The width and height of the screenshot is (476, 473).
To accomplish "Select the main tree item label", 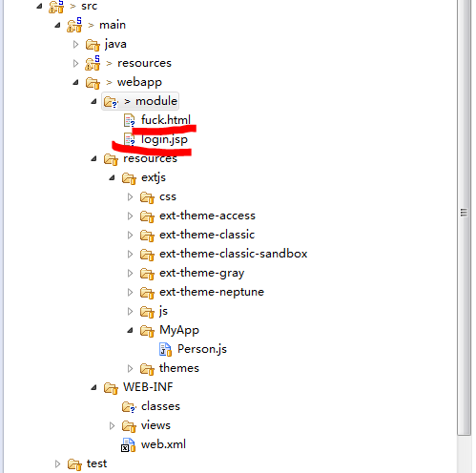I will pos(113,25).
